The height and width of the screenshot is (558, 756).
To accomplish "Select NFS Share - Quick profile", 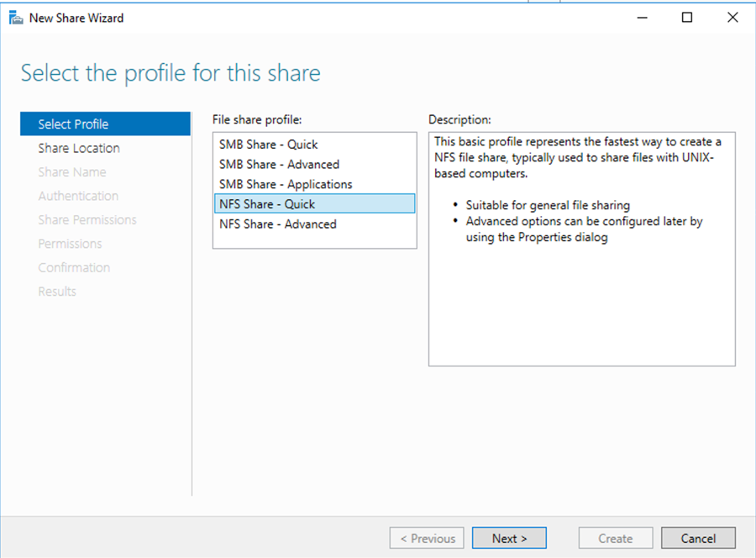I will click(314, 203).
